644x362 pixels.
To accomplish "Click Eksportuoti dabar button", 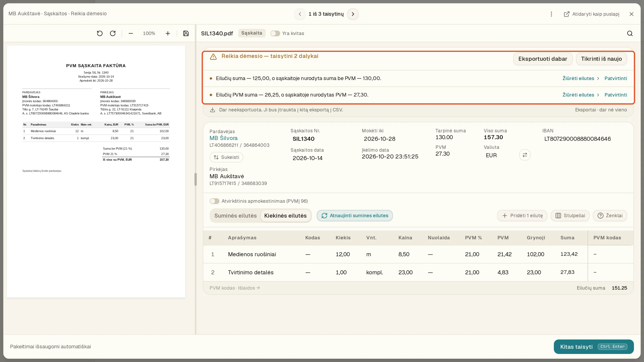I will (543, 59).
